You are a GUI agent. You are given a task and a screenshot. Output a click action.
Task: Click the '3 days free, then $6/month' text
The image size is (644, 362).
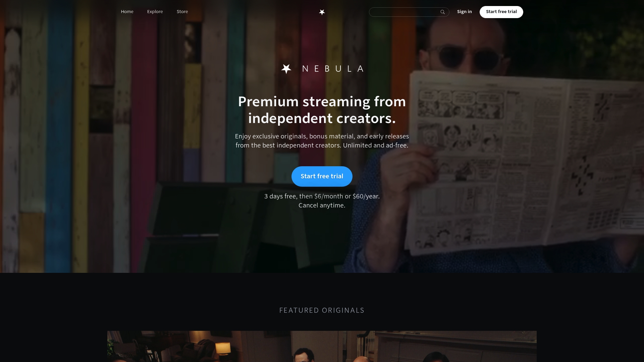(304, 196)
